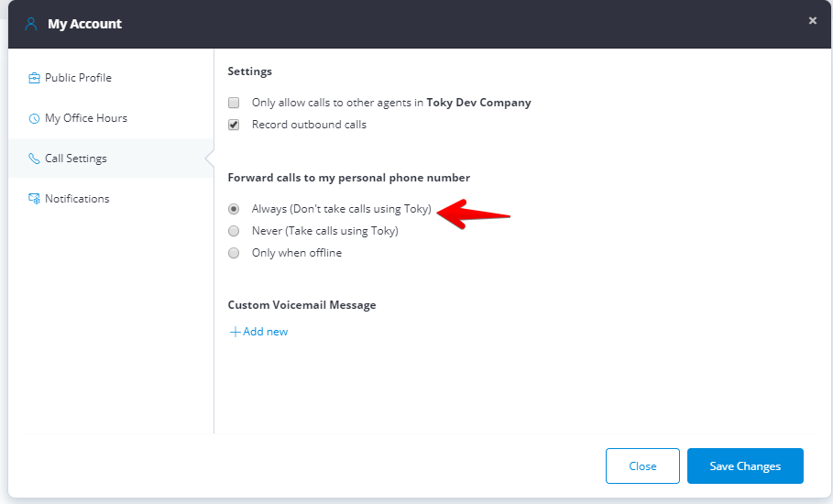Click the Record outbound calls label
The height and width of the screenshot is (504, 833).
pyautogui.click(x=309, y=125)
